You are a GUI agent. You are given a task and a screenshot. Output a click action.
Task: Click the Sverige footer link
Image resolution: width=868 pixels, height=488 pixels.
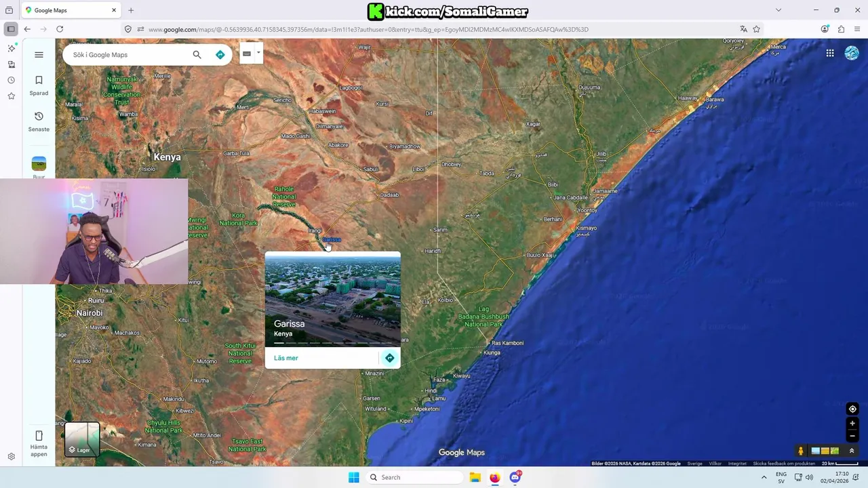coord(694,464)
